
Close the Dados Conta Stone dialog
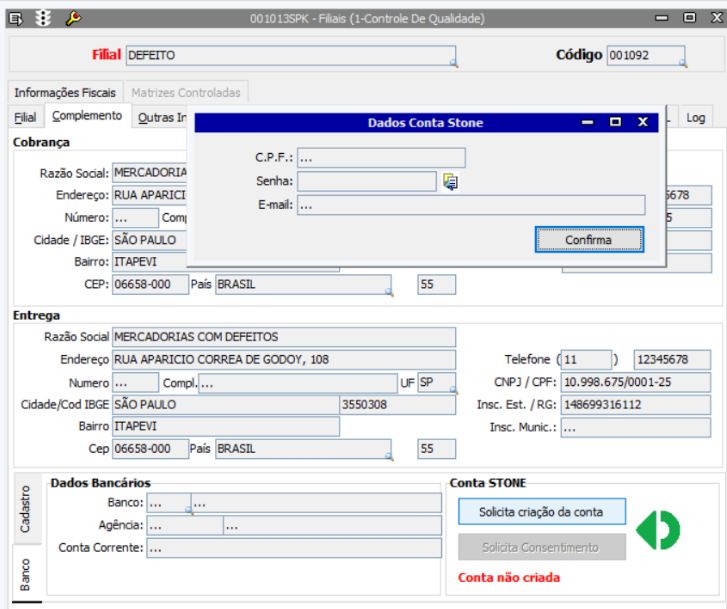point(642,122)
